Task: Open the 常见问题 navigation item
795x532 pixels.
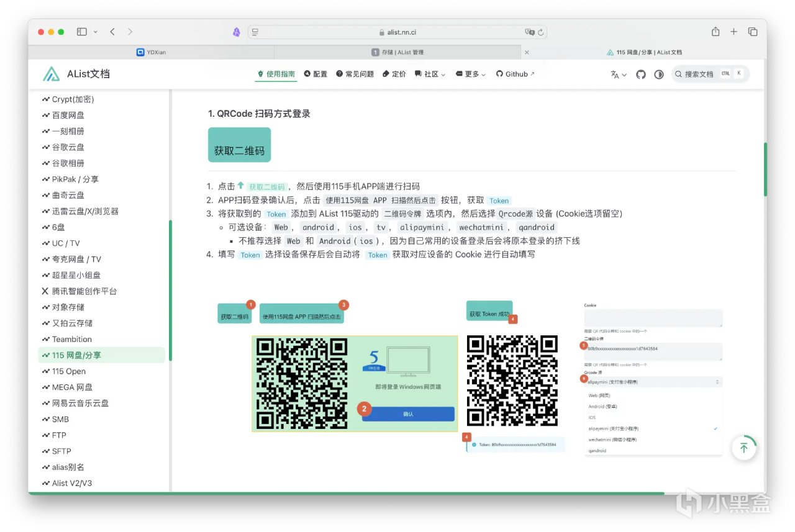Action: click(x=355, y=74)
